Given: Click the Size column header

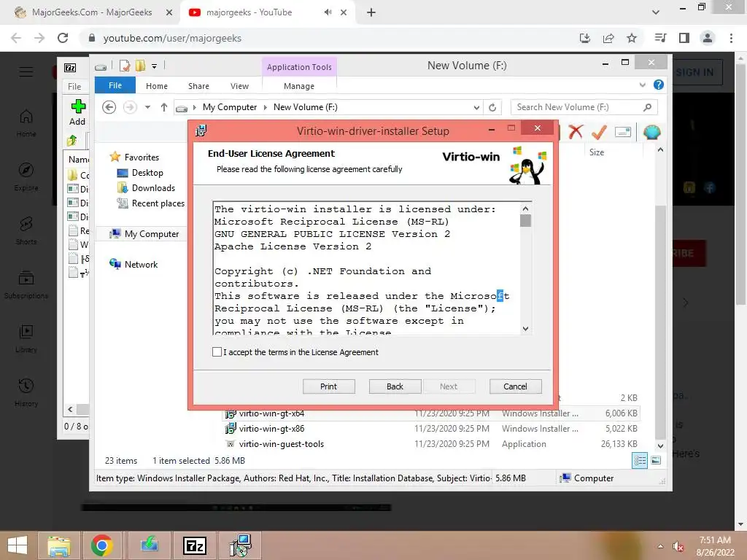Looking at the screenshot, I should 597,152.
